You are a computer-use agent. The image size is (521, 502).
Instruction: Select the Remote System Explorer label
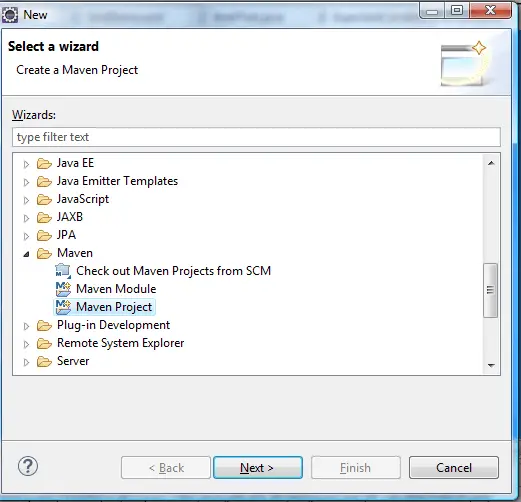pos(120,343)
